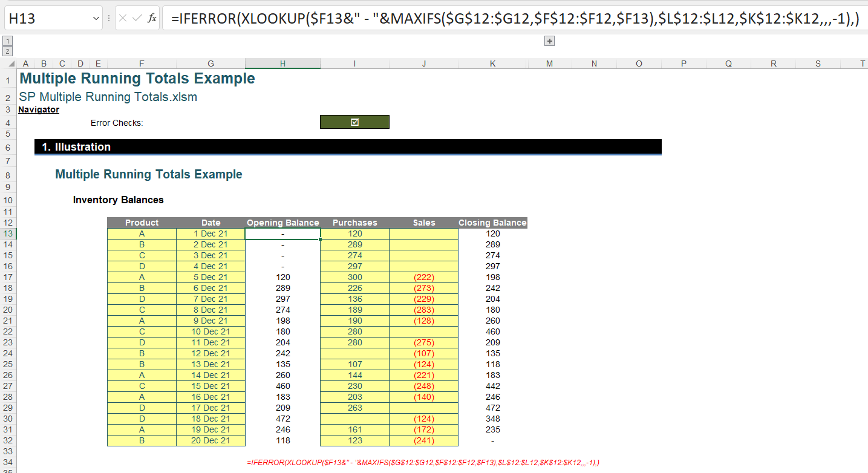Open the Name Box dropdown arrow

[x=96, y=19]
